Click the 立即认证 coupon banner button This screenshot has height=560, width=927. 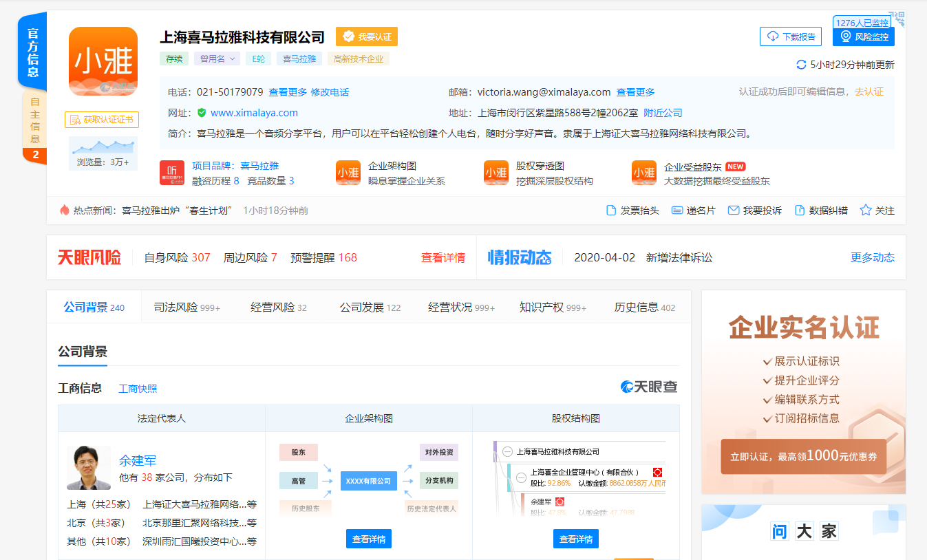tap(803, 456)
